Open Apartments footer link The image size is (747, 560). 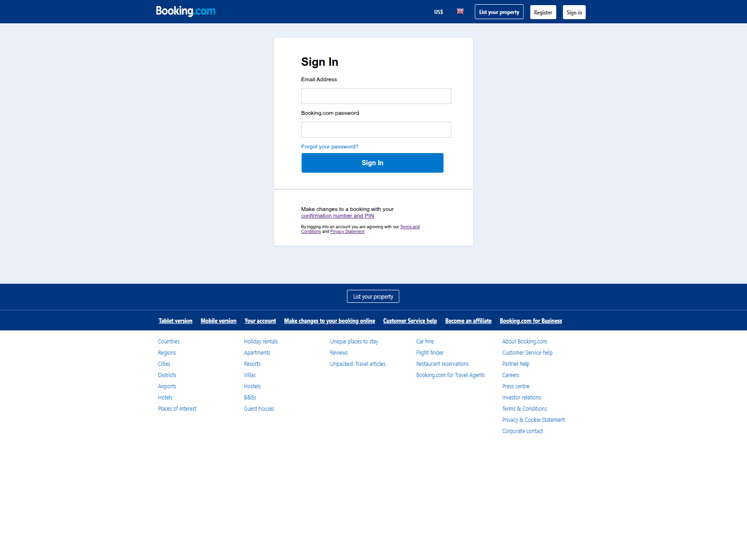click(257, 353)
